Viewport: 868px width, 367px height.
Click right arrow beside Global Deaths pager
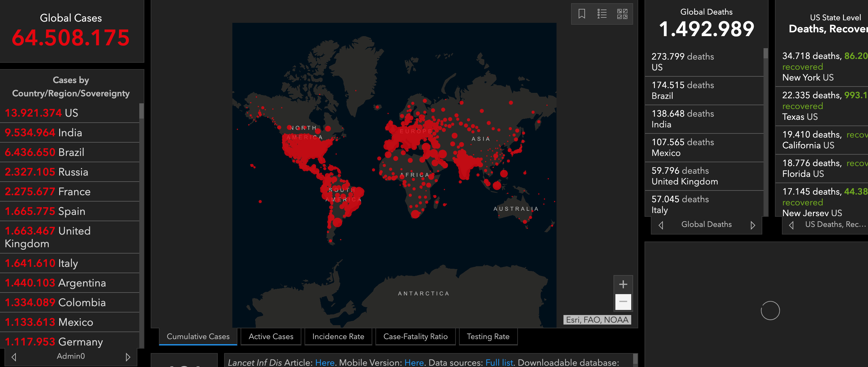753,225
